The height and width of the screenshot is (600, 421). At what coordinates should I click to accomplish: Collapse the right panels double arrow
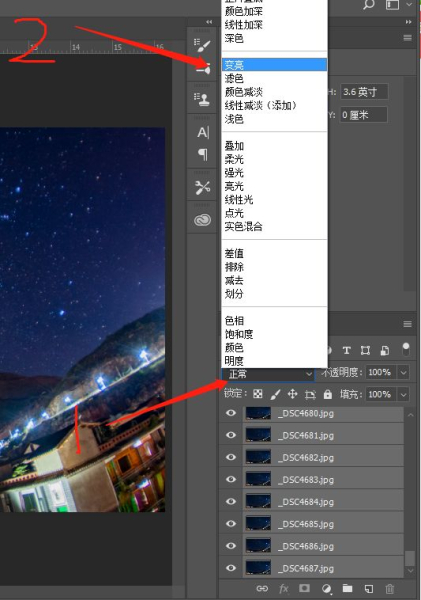tap(409, 22)
